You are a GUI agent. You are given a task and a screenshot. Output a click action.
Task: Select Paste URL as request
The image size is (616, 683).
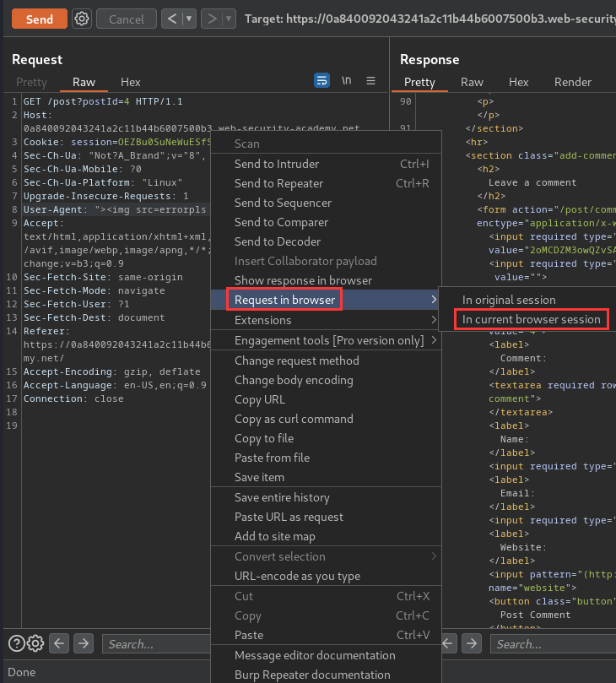coord(326,517)
